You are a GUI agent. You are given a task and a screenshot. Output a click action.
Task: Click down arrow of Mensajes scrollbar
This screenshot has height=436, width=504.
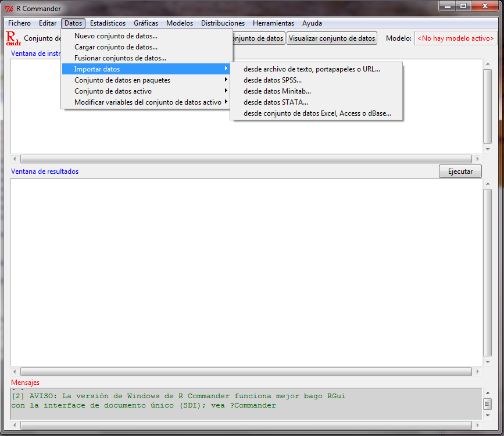click(x=488, y=416)
